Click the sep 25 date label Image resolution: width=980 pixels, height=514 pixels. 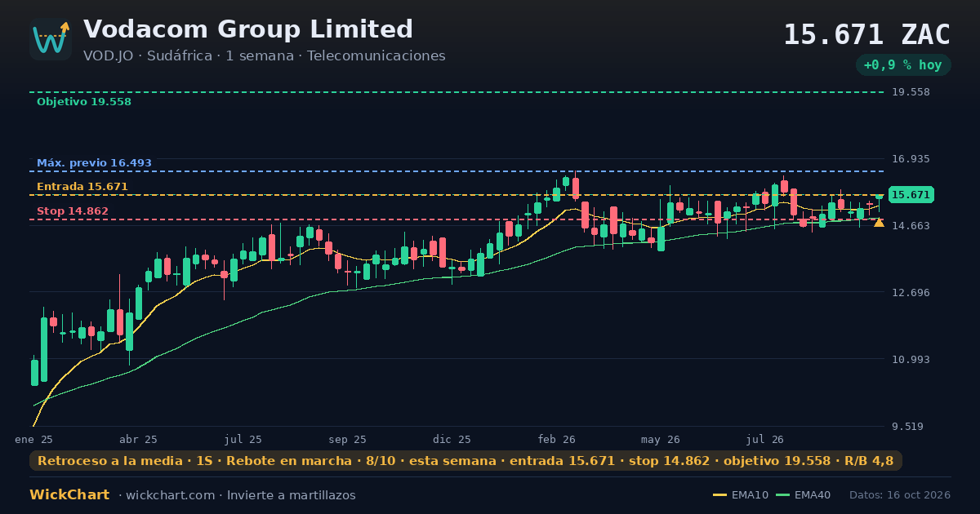click(348, 440)
